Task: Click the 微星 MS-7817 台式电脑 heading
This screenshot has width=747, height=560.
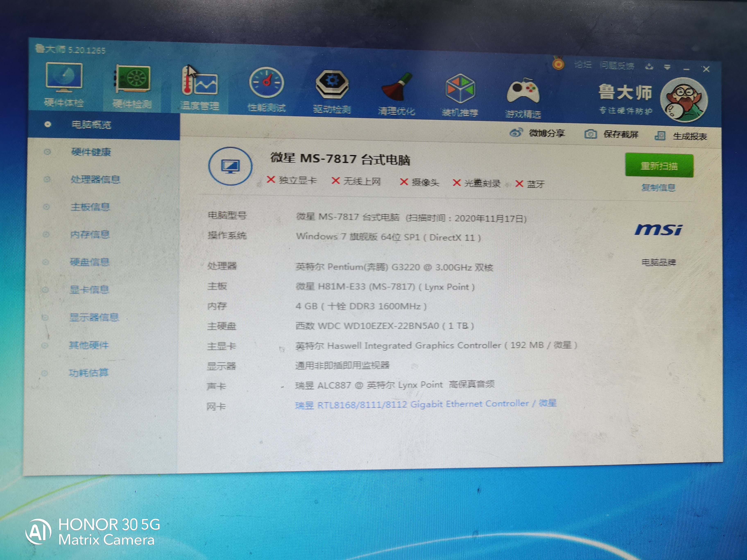Action: click(x=340, y=159)
